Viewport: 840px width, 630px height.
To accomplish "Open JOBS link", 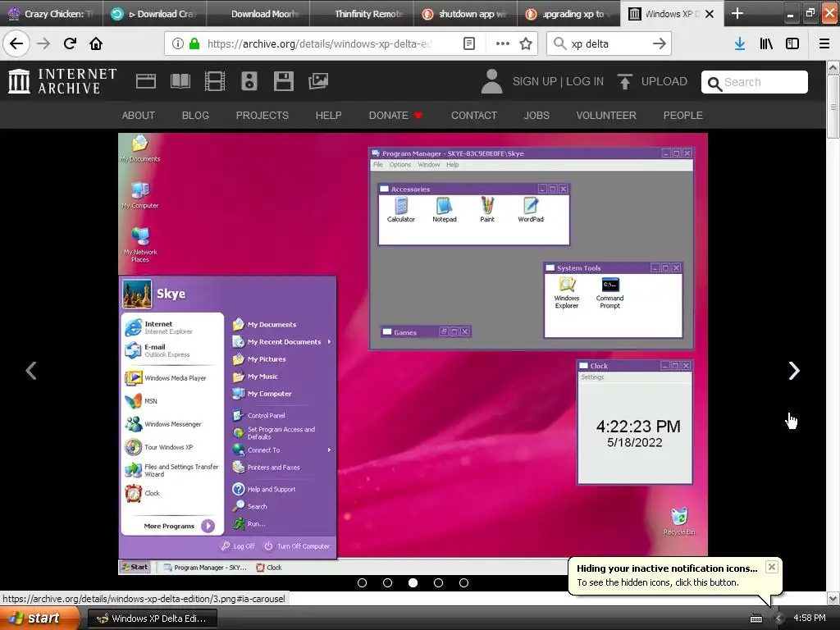I will click(536, 115).
